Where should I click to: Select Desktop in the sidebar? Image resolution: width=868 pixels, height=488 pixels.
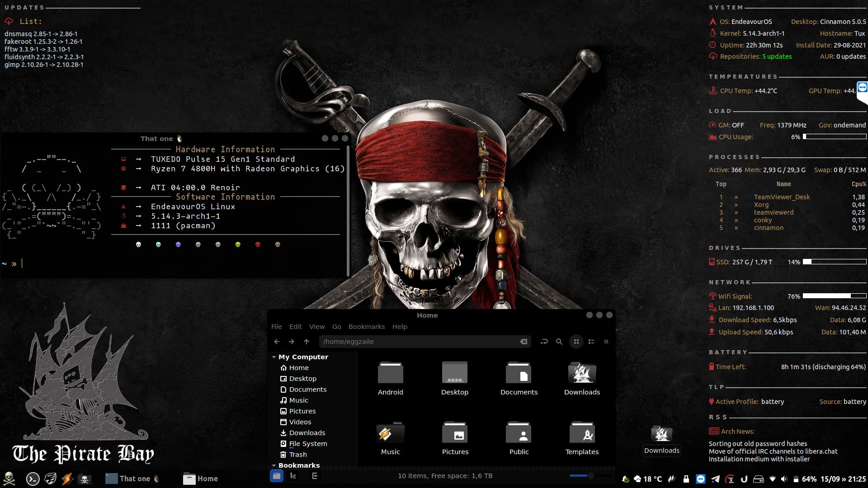[x=312, y=379]
